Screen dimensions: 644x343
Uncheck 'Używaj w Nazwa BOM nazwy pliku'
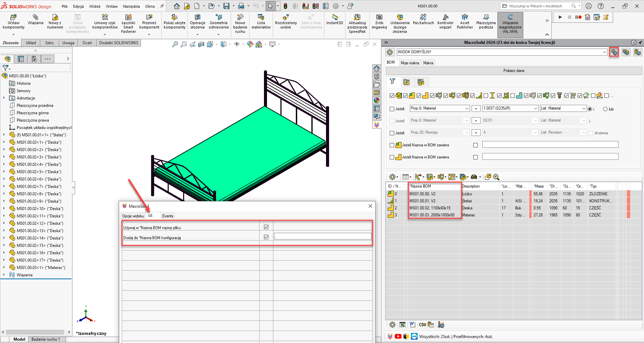click(x=266, y=227)
